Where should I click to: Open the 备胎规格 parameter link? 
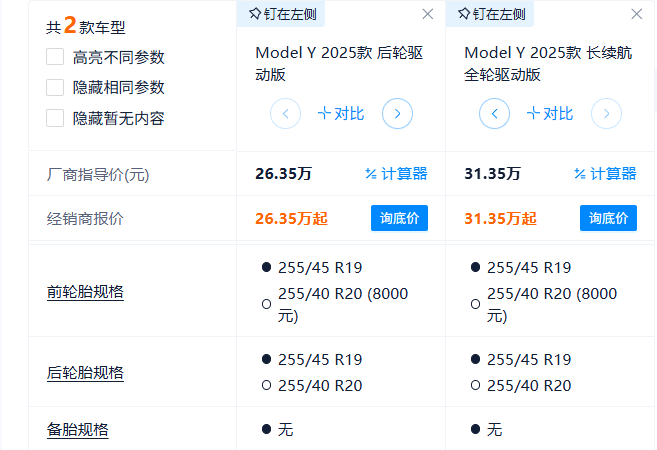(x=78, y=429)
